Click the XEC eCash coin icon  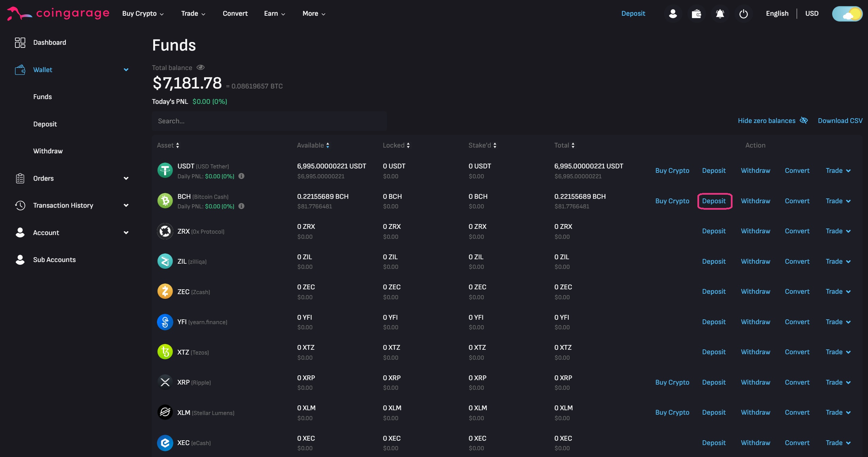[x=165, y=443]
